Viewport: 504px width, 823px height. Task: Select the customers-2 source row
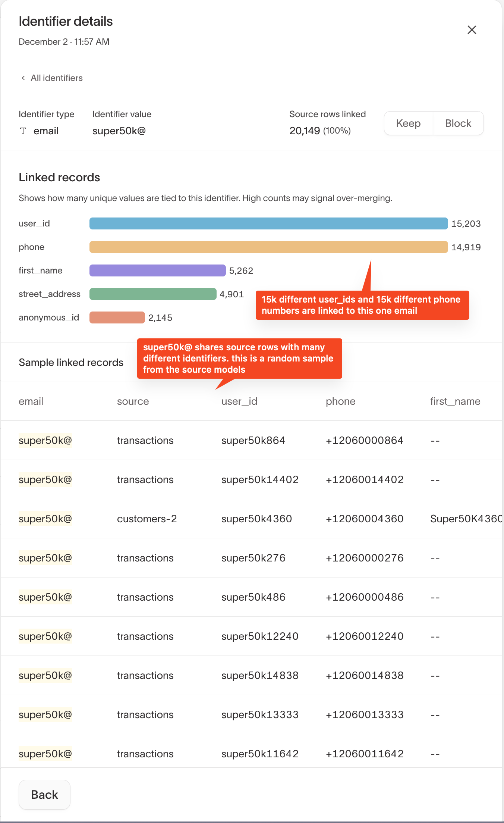[147, 519]
